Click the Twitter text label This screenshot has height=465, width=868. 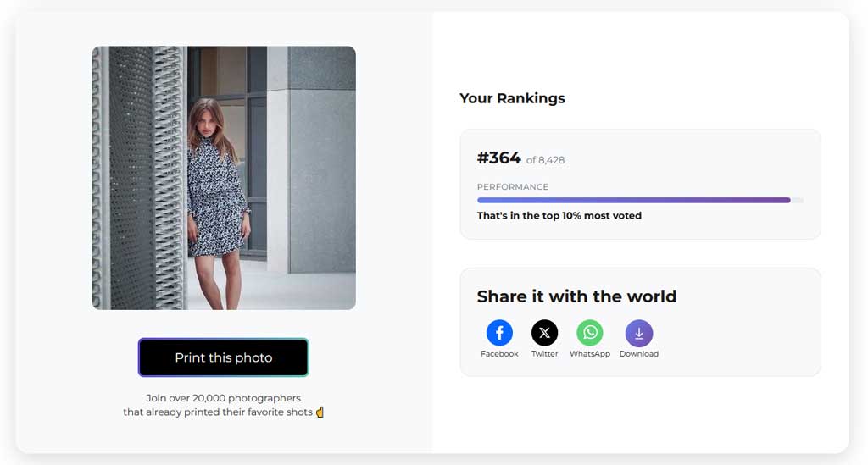pos(545,354)
